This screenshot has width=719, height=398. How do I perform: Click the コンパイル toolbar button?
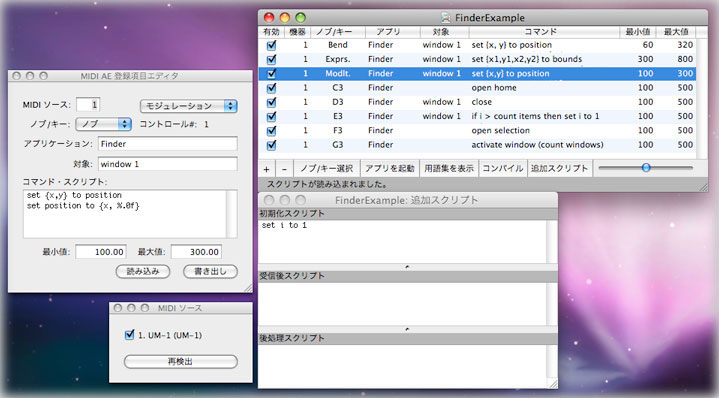[x=503, y=169]
